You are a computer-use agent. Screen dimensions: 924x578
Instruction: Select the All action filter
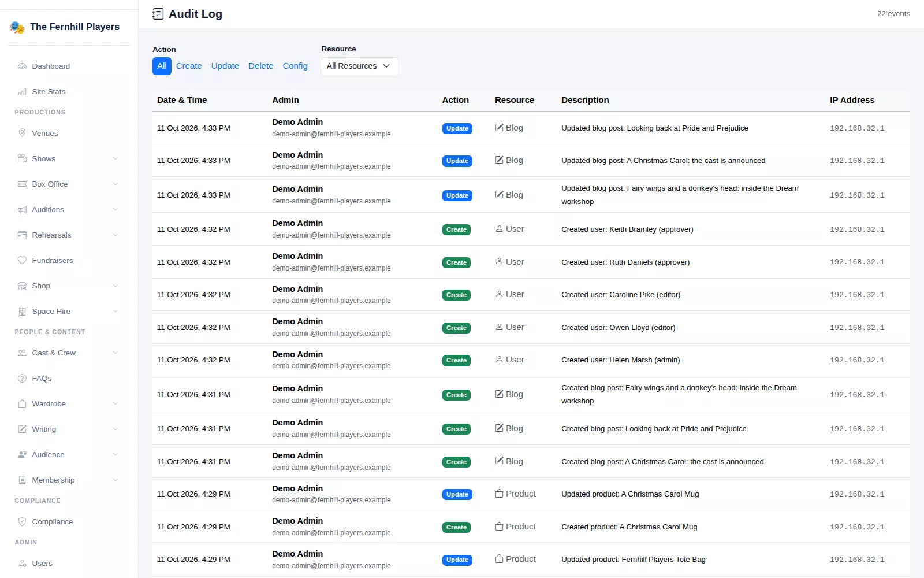pos(162,66)
